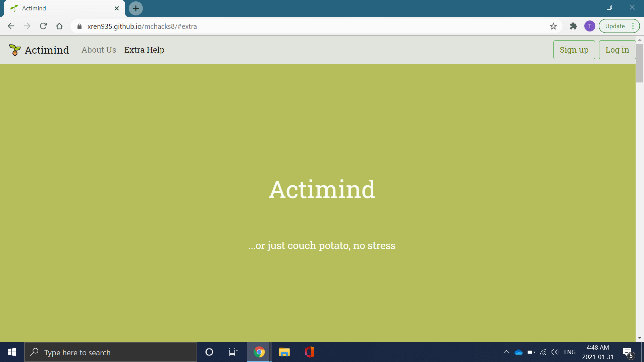Select Extra Help in navbar

coord(144,50)
